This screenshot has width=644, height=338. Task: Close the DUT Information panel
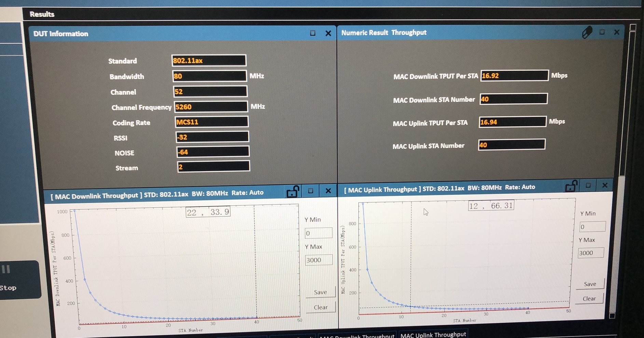328,33
